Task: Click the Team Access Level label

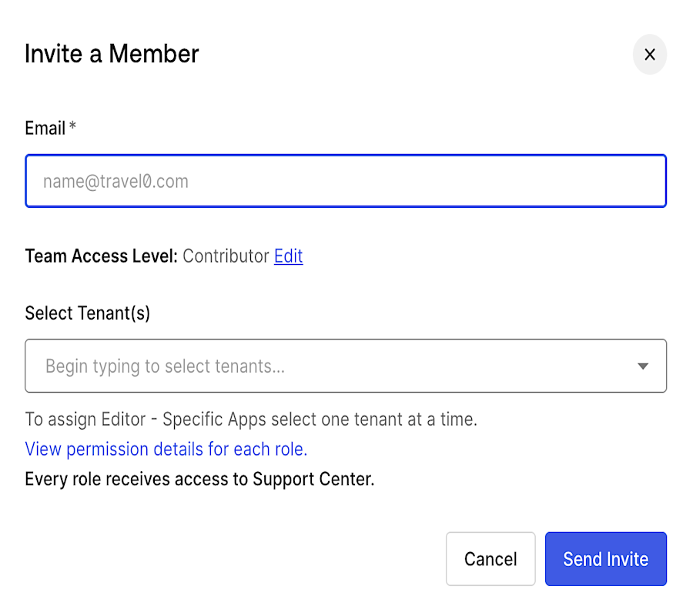Action: [x=102, y=256]
